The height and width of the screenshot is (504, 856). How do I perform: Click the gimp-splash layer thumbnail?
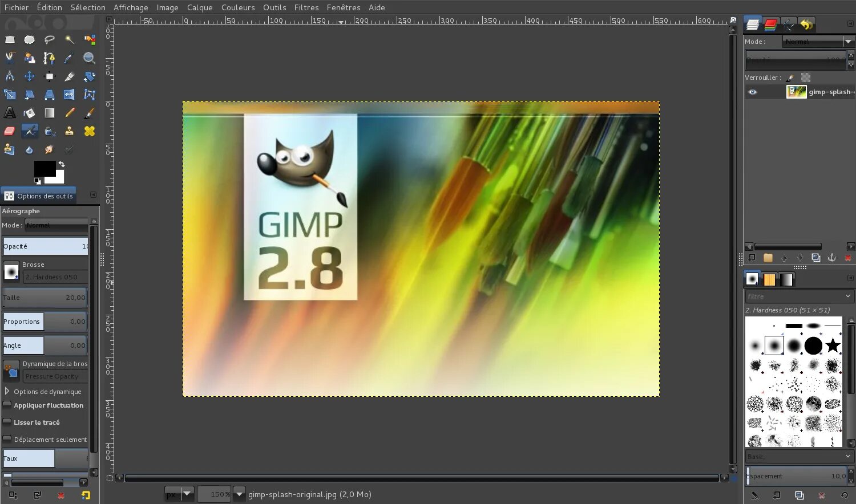[x=796, y=92]
